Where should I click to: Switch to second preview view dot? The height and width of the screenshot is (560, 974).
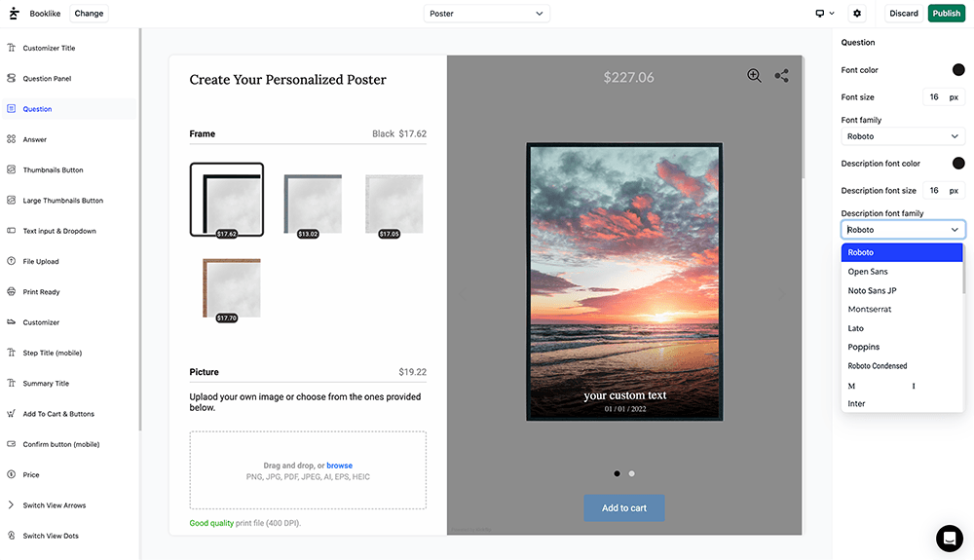pyautogui.click(x=632, y=473)
